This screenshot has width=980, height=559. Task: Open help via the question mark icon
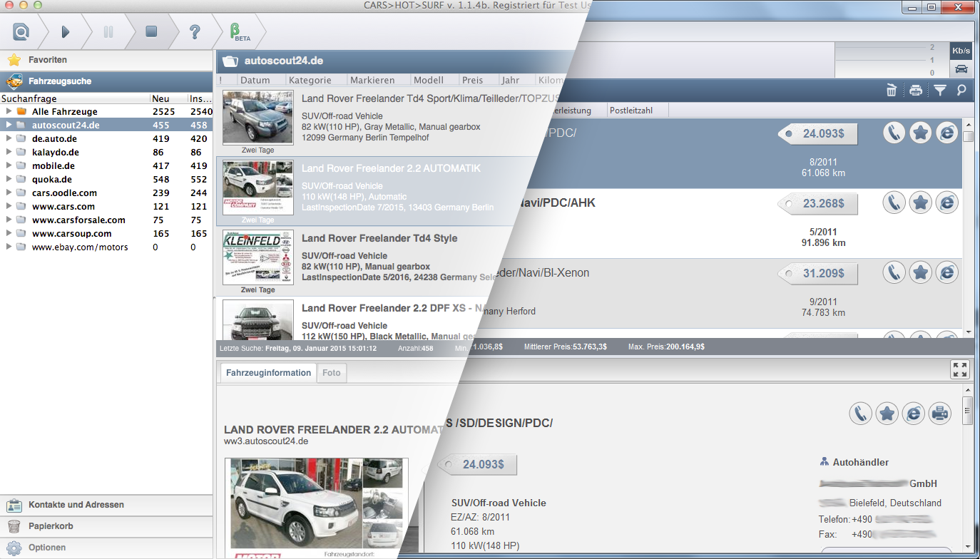pyautogui.click(x=194, y=31)
